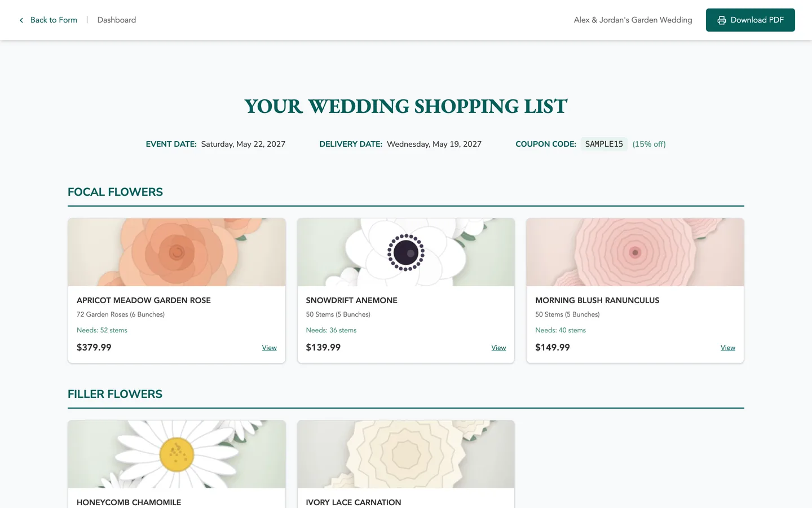Click the printer icon in Download PDF
The width and height of the screenshot is (812, 508).
722,20
